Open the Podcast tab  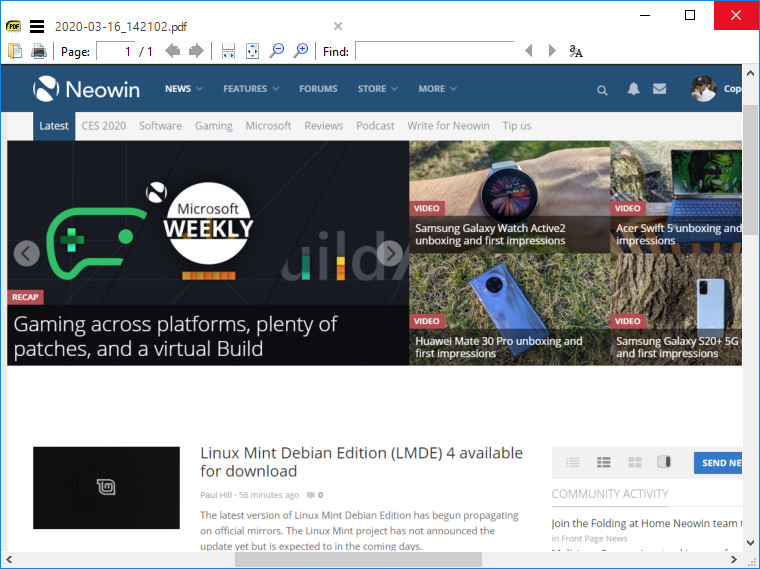coord(375,126)
